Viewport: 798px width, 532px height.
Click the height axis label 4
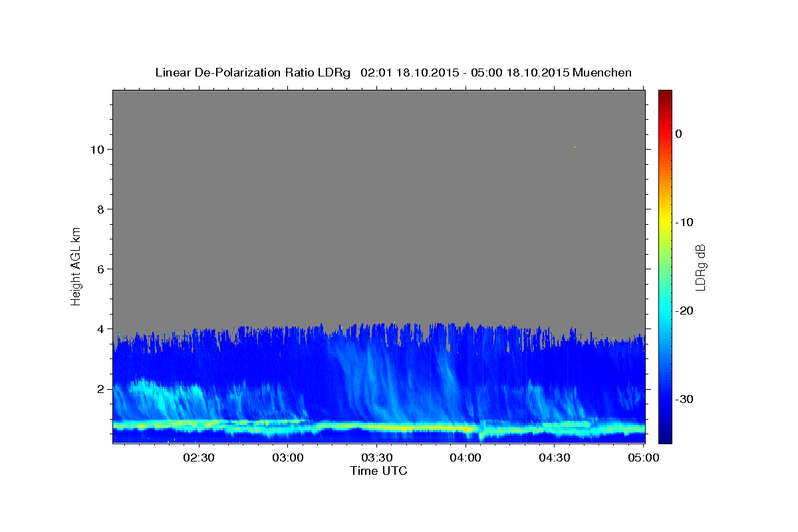click(100, 329)
